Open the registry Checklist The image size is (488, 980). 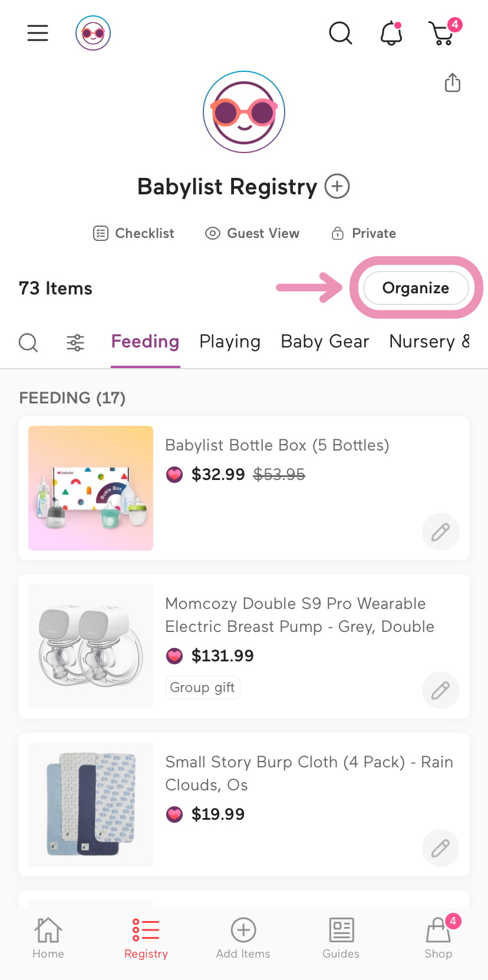134,234
